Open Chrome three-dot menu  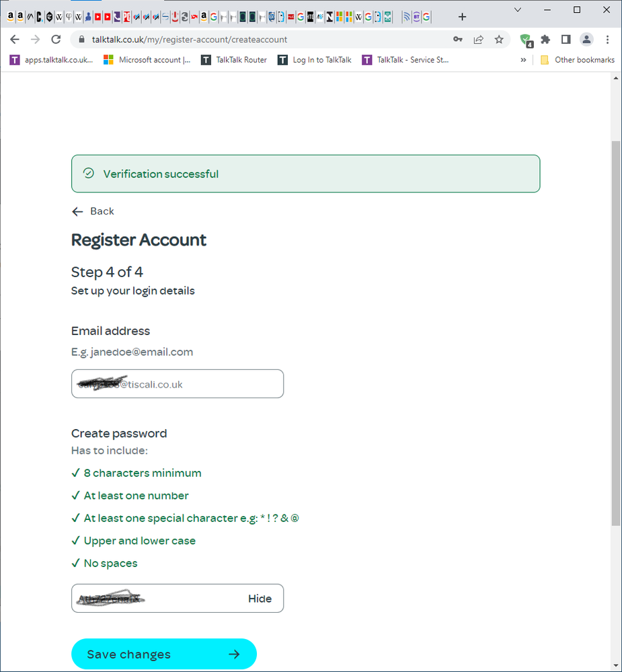tap(607, 40)
